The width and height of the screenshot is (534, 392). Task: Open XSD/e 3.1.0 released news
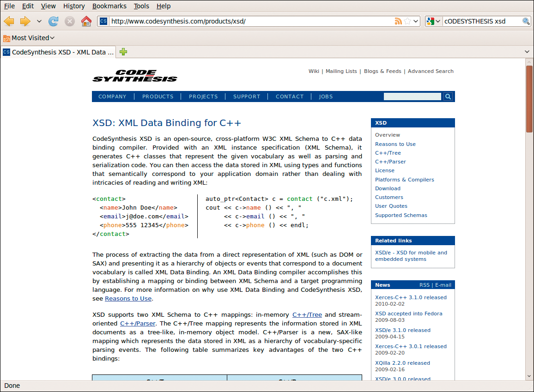click(x=403, y=331)
